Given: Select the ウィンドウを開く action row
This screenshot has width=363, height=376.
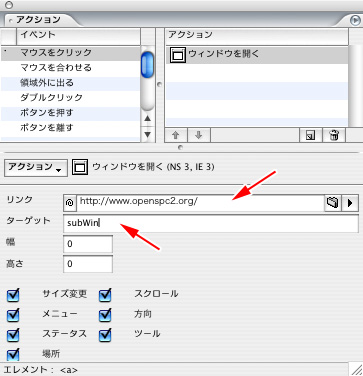Looking at the screenshot, I should (257, 54).
